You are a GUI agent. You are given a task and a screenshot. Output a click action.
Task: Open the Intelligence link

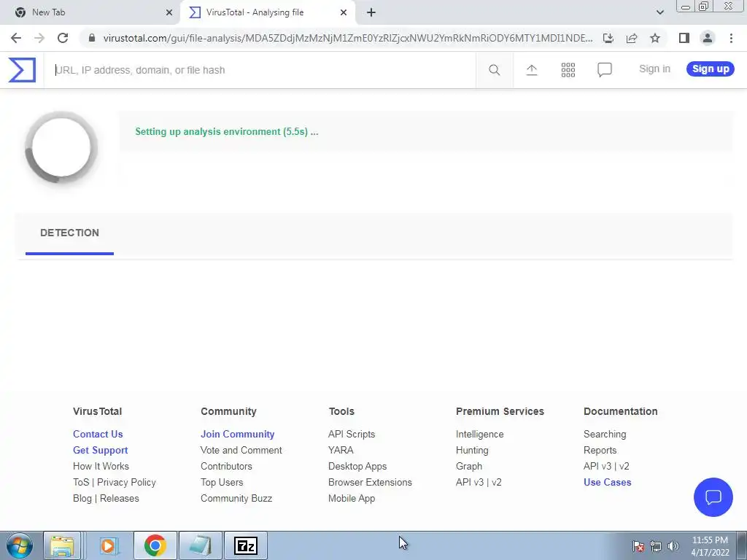(480, 435)
